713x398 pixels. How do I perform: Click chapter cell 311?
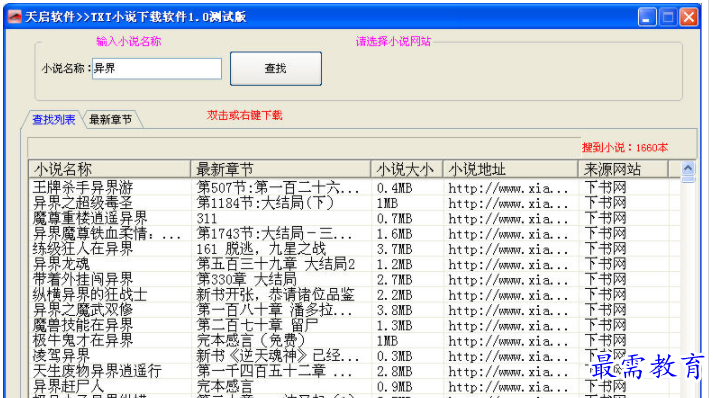click(x=207, y=218)
